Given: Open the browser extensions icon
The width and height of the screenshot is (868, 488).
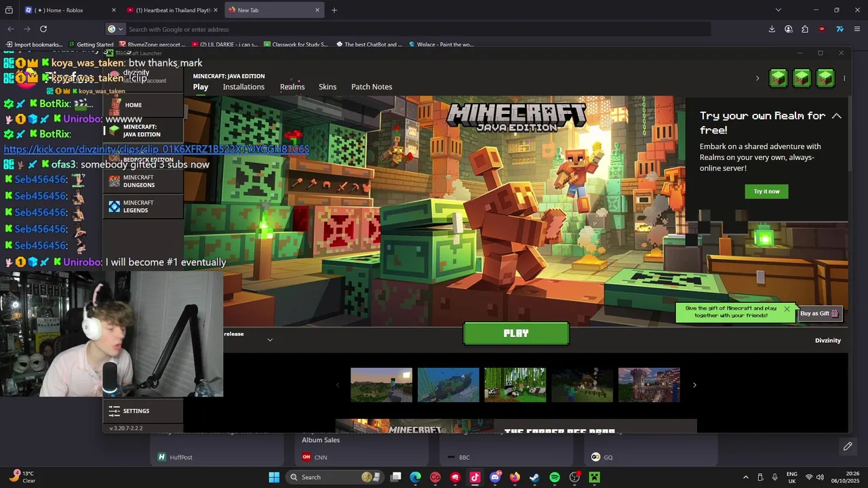Looking at the screenshot, I should (805, 29).
